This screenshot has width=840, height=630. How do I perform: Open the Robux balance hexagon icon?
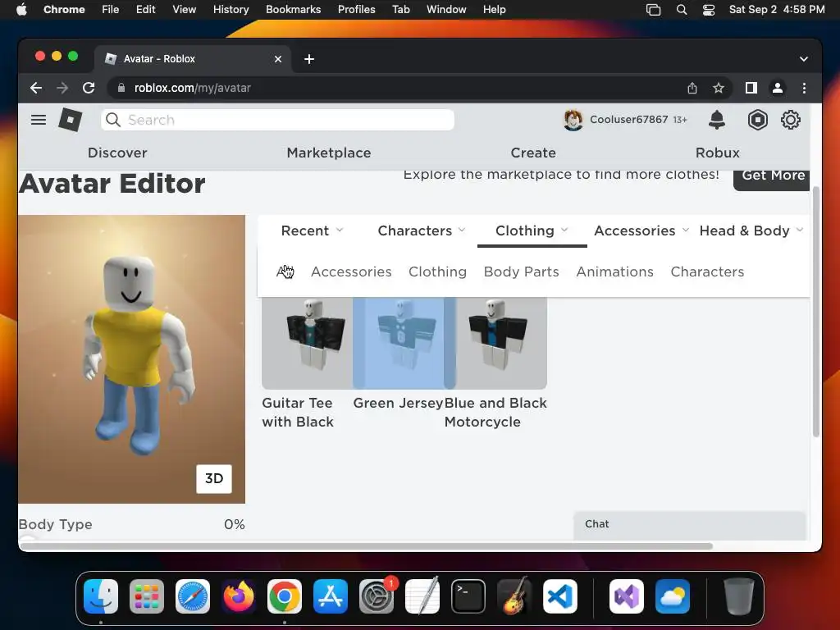pos(757,120)
